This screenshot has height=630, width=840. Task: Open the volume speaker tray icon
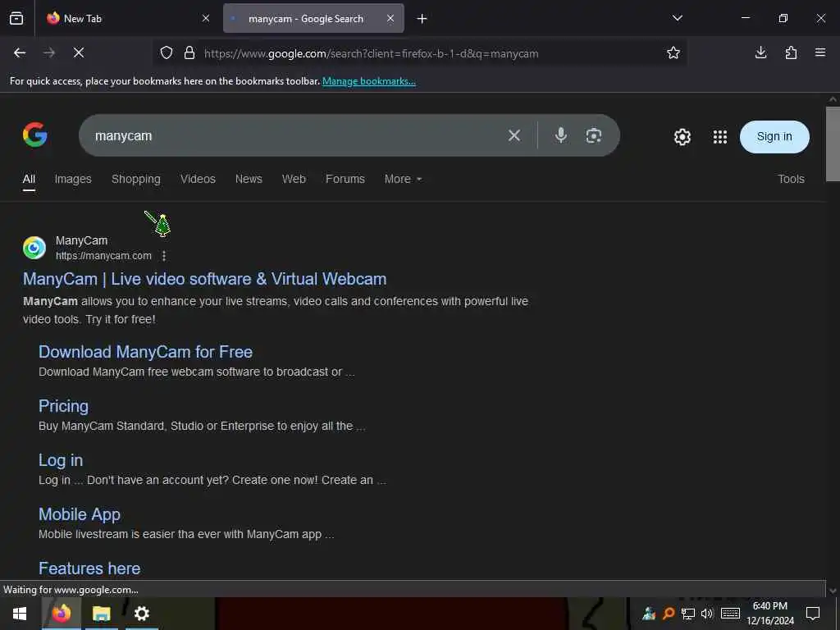707,614
